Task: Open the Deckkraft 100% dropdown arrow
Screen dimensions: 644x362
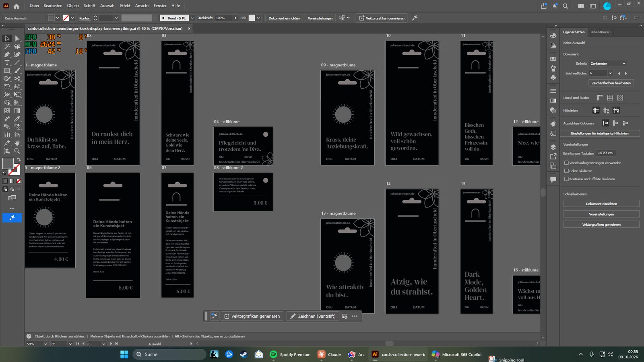Action: coord(235,18)
